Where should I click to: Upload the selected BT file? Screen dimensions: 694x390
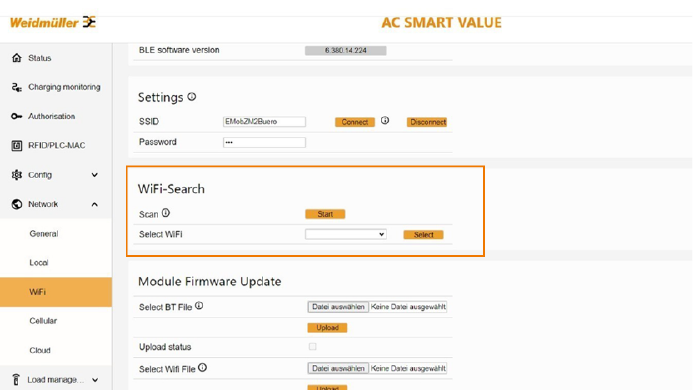pyautogui.click(x=328, y=328)
